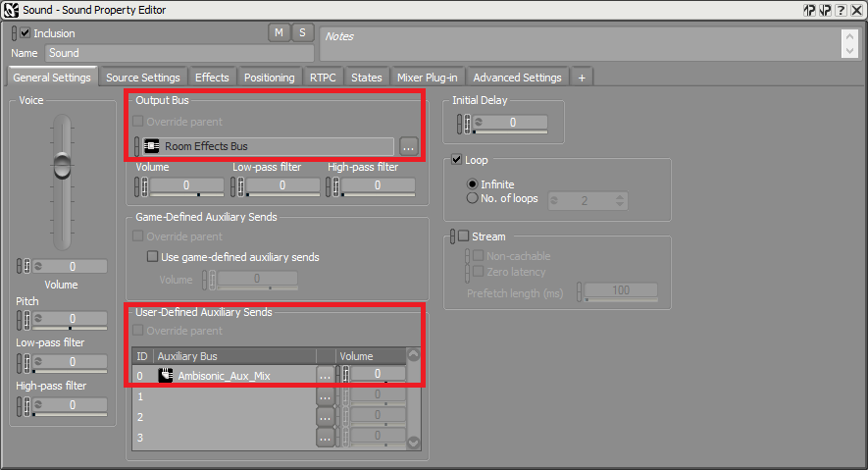Disable the Loop checkbox
Image resolution: width=868 pixels, height=470 pixels.
[x=457, y=160]
